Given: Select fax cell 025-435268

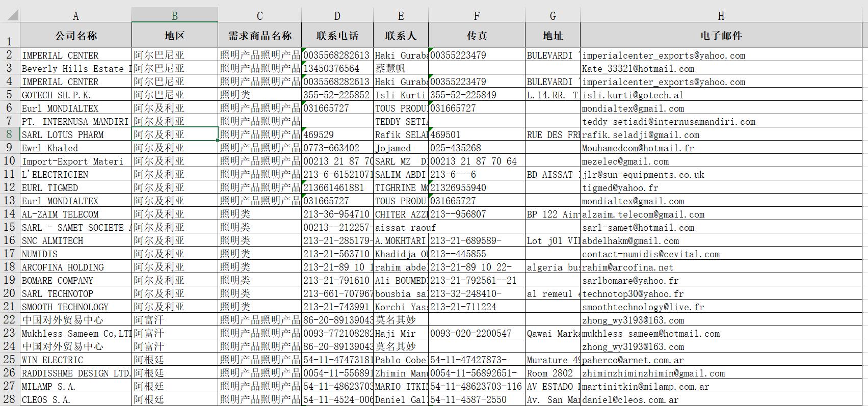Looking at the screenshot, I should coord(477,148).
